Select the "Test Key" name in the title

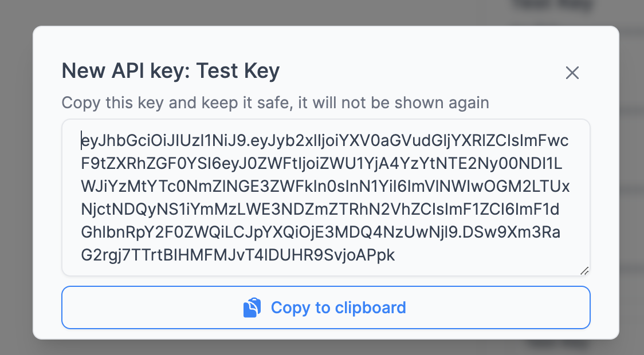click(238, 72)
